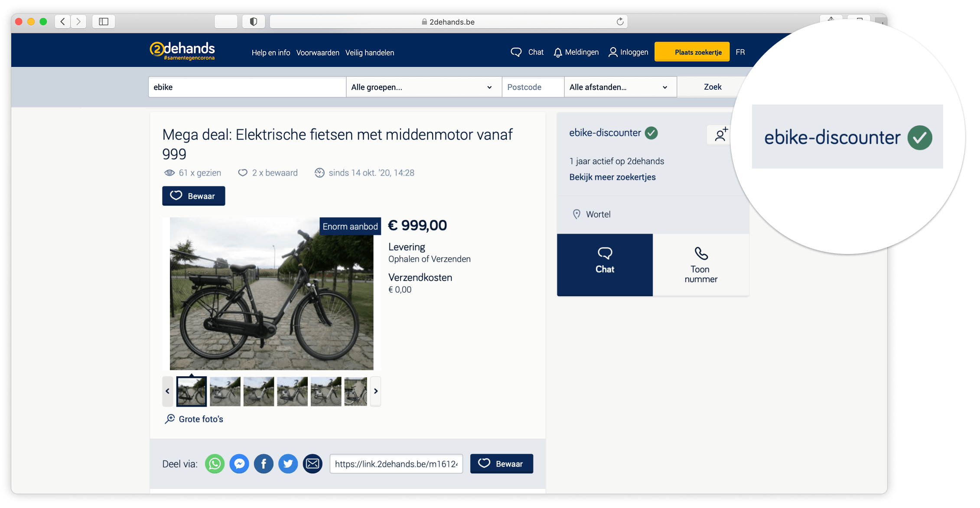Click the Wortel location
This screenshot has height=508, width=980.
click(592, 214)
